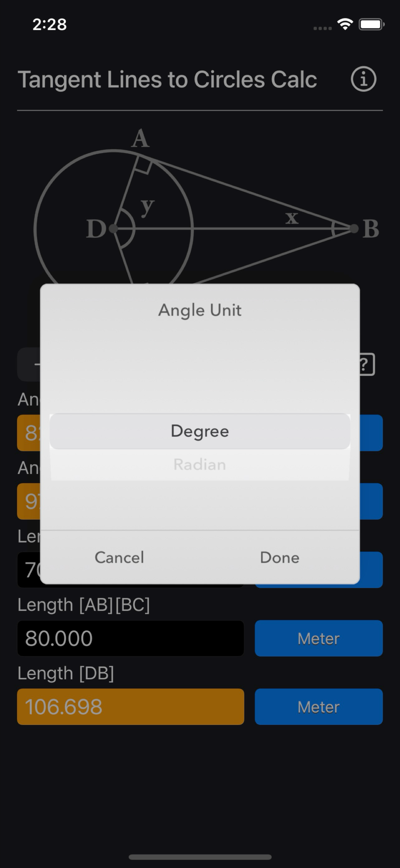Viewport: 400px width, 868px height.
Task: Tap the orange 106.698 result field for Length [DB]
Action: click(x=131, y=707)
